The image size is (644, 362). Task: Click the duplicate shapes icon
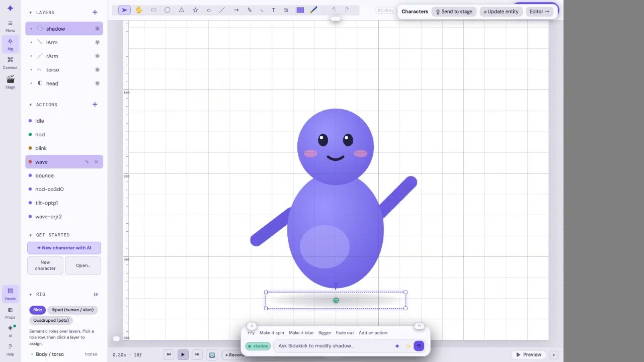click(x=286, y=10)
